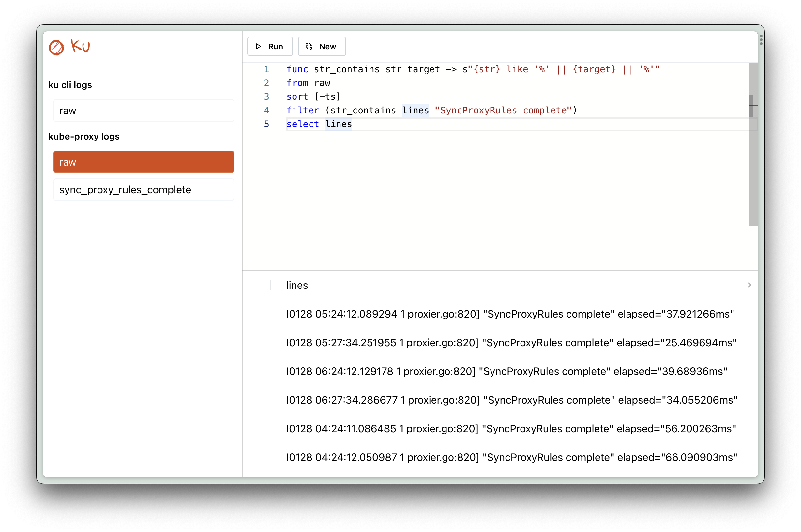
Task: Open the sync_proxy_rules_complete query
Action: [x=144, y=190]
